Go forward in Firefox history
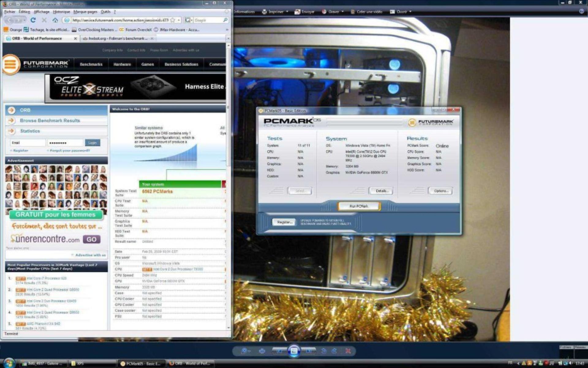 [x=19, y=20]
